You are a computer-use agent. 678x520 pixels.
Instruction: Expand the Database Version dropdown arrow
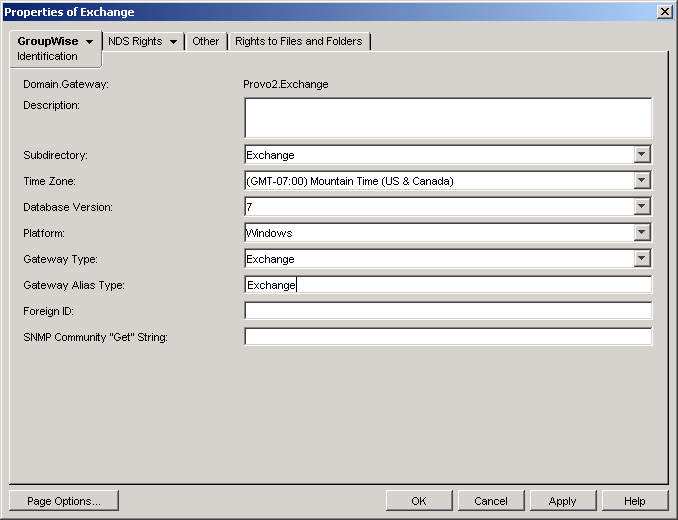(642, 206)
